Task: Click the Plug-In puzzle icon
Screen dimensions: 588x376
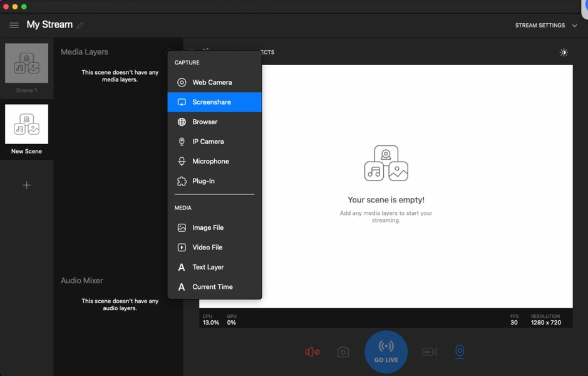Action: [182, 181]
